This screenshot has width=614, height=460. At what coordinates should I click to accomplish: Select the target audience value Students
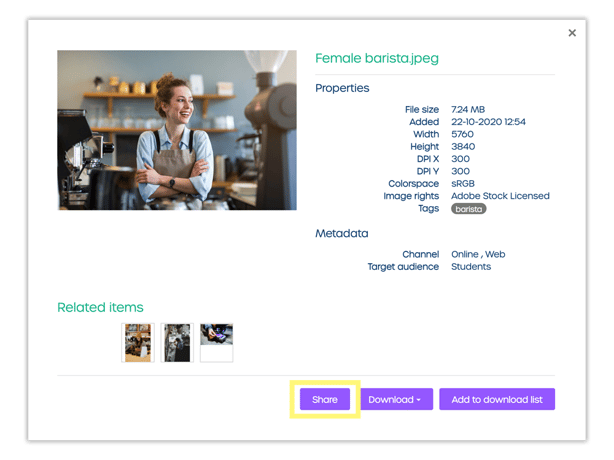tap(471, 267)
